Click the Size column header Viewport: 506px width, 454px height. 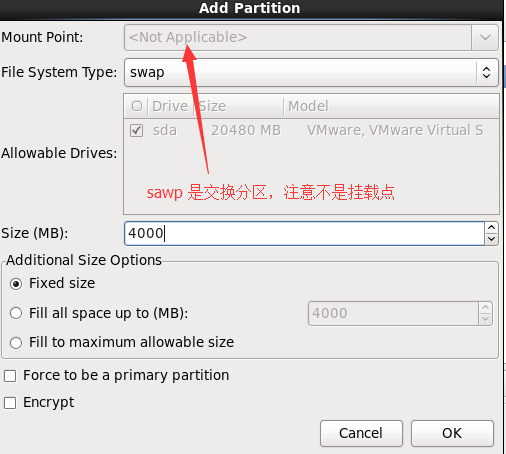click(x=238, y=106)
